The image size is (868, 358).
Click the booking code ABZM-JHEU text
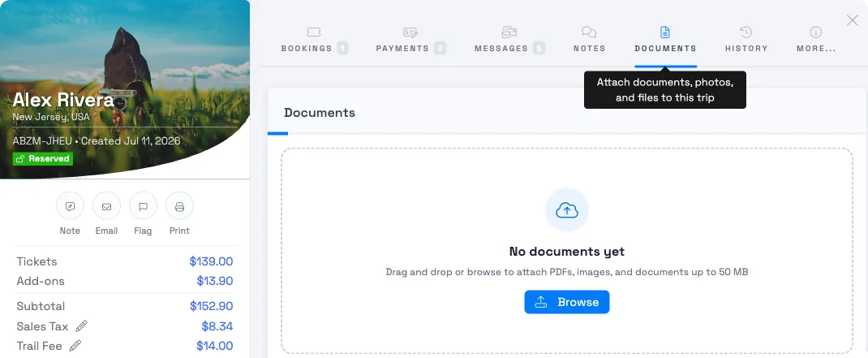(42, 140)
